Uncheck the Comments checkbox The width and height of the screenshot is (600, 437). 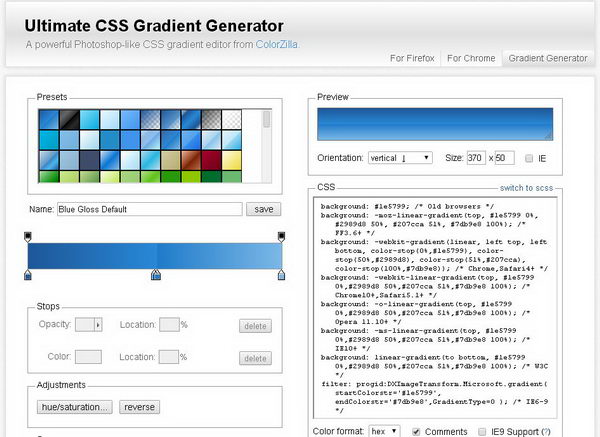tap(416, 432)
